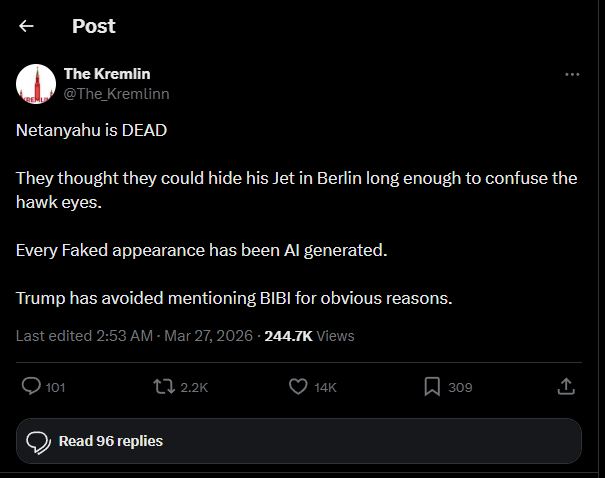Click the 244.7K Views count

point(309,336)
